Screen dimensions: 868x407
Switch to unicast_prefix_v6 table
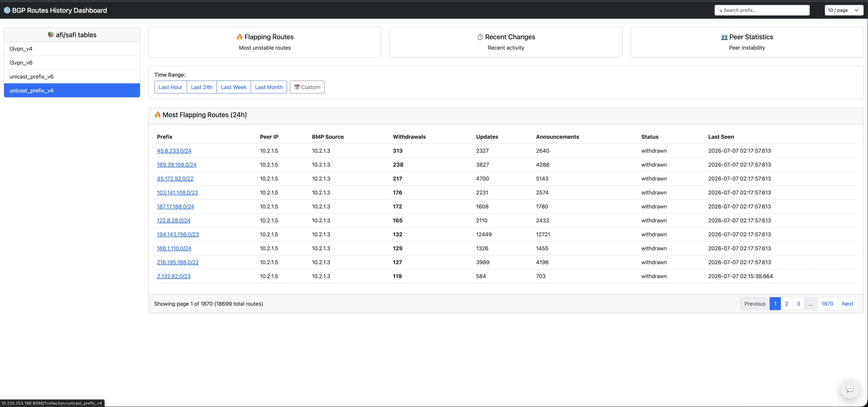click(x=72, y=76)
